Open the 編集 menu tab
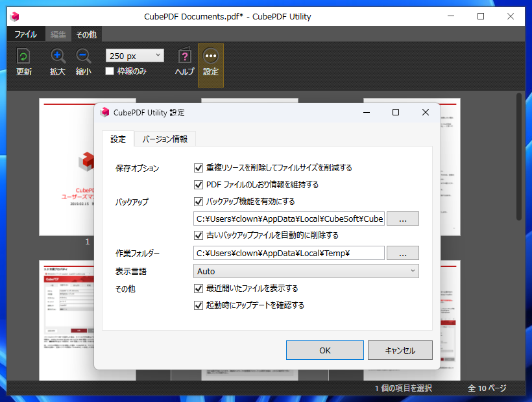This screenshot has width=532, height=402. point(58,34)
